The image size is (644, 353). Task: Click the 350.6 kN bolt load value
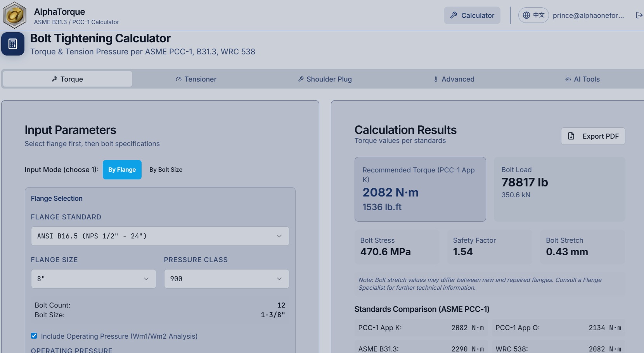tap(516, 195)
